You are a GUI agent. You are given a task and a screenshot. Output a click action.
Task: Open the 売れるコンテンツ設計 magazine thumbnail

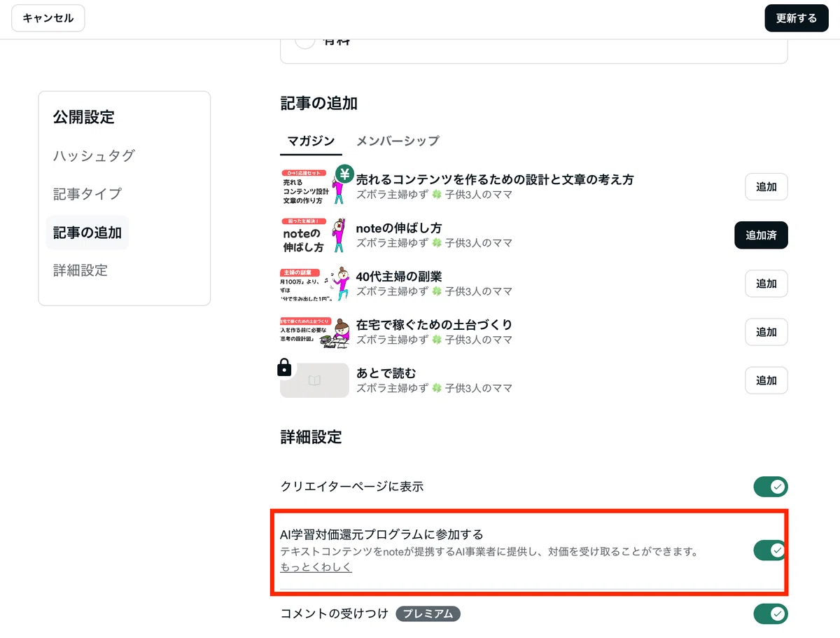pos(314,186)
